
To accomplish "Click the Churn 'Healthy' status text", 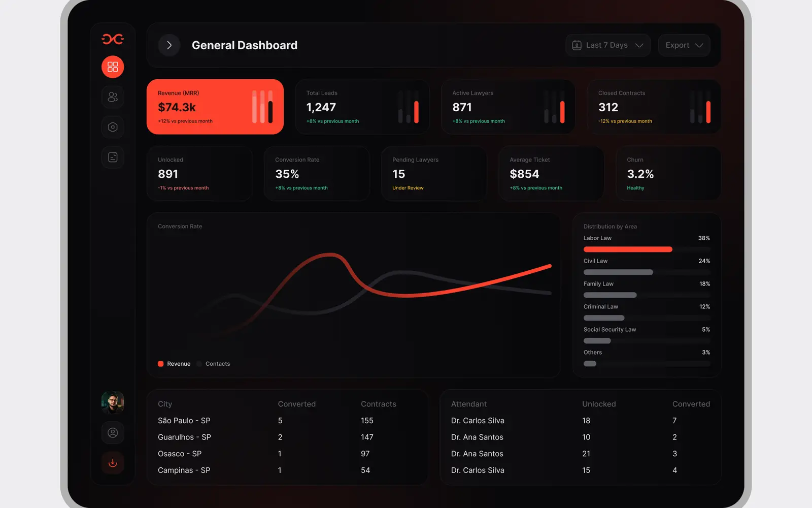I will click(635, 188).
